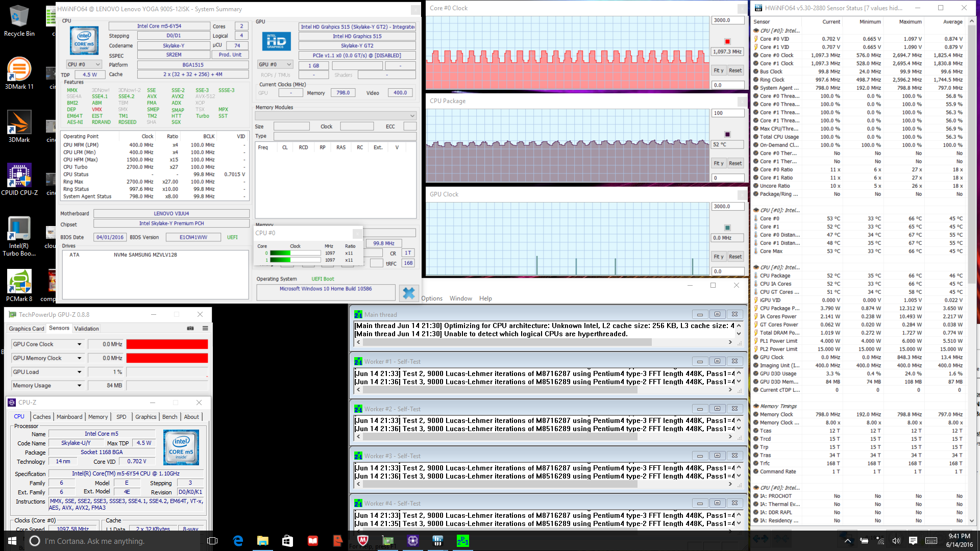Viewport: 980px width, 551px height.
Task: Open the Recycle Bin desktop icon
Action: pyautogui.click(x=19, y=21)
